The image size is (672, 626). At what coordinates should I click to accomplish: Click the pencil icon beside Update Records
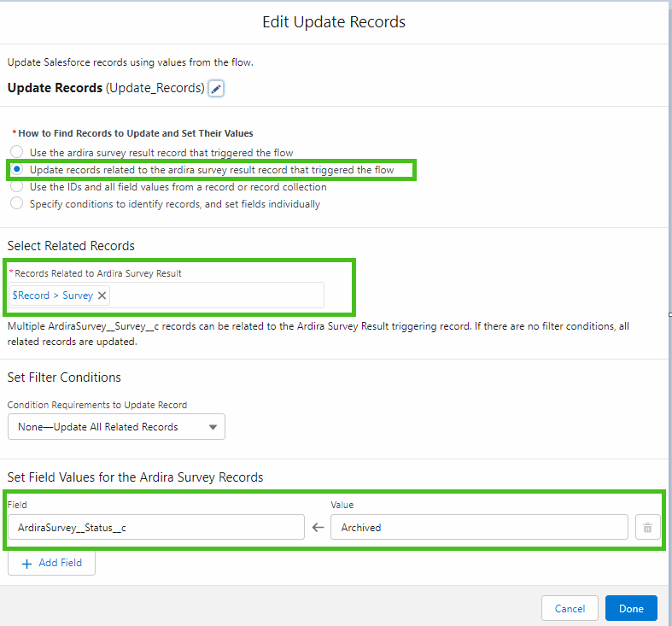(x=216, y=89)
